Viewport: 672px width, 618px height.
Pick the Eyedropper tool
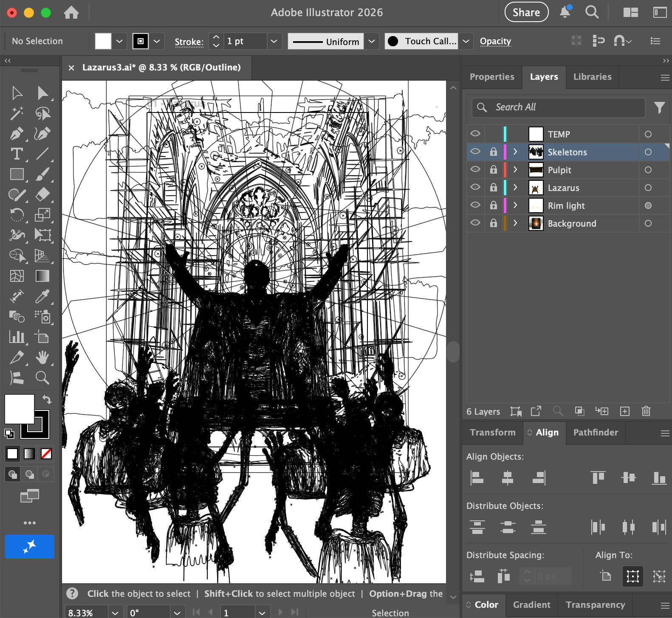point(42,296)
